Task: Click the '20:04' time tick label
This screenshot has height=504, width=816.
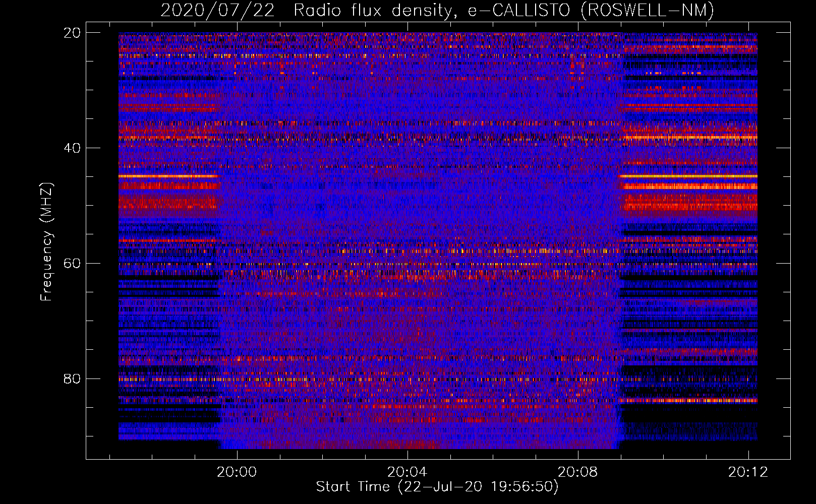Action: click(x=407, y=472)
